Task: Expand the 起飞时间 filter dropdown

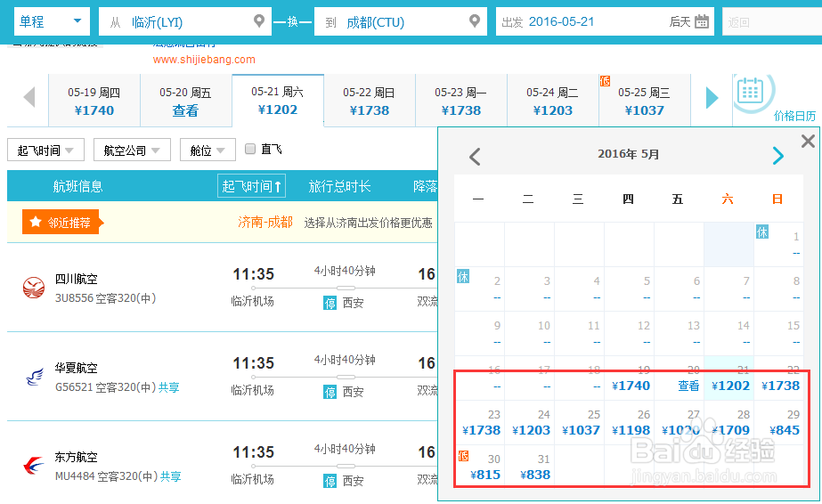Action: point(45,150)
